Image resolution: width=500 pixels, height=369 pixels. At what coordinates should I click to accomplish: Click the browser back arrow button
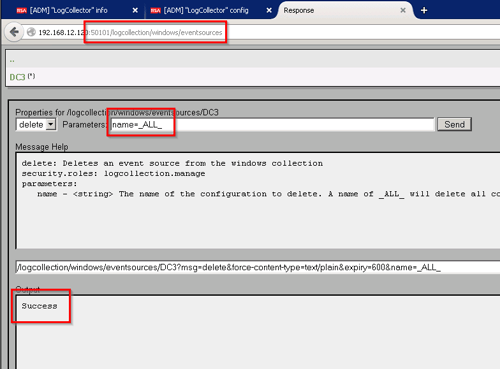click(x=14, y=32)
